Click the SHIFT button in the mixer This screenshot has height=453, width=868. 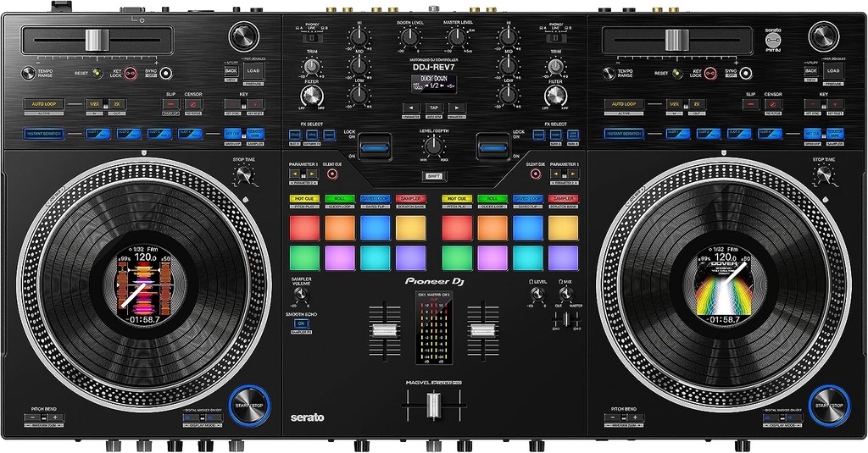click(x=434, y=176)
